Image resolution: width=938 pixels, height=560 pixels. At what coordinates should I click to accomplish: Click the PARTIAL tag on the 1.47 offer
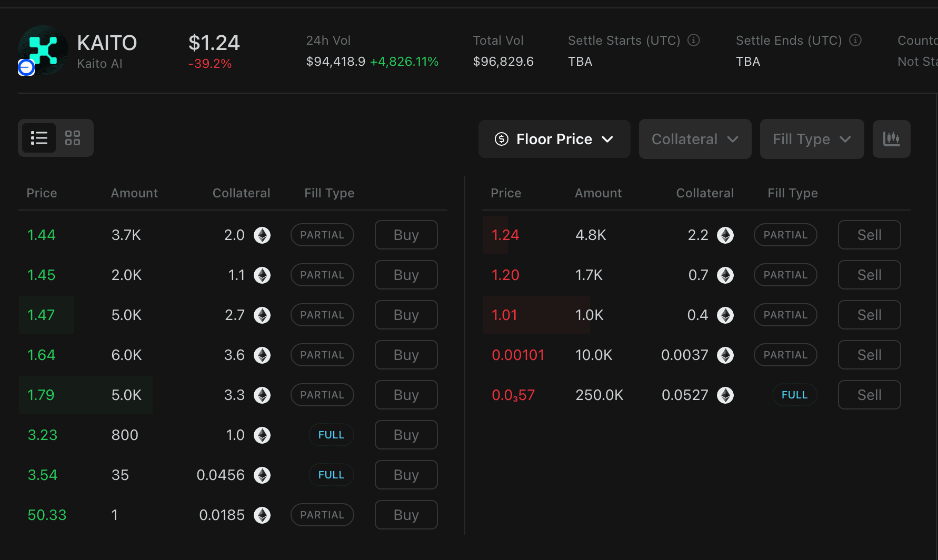(x=322, y=315)
